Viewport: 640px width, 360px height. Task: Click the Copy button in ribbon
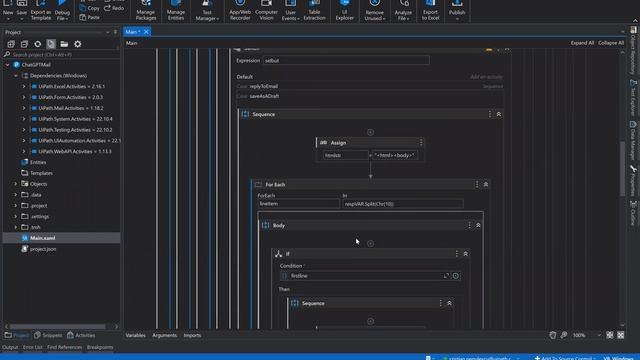89,8
